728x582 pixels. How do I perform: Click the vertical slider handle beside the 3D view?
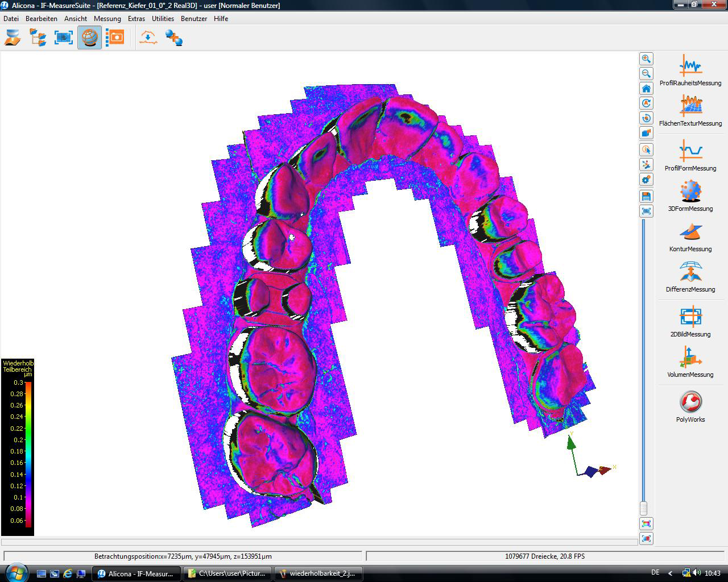643,508
